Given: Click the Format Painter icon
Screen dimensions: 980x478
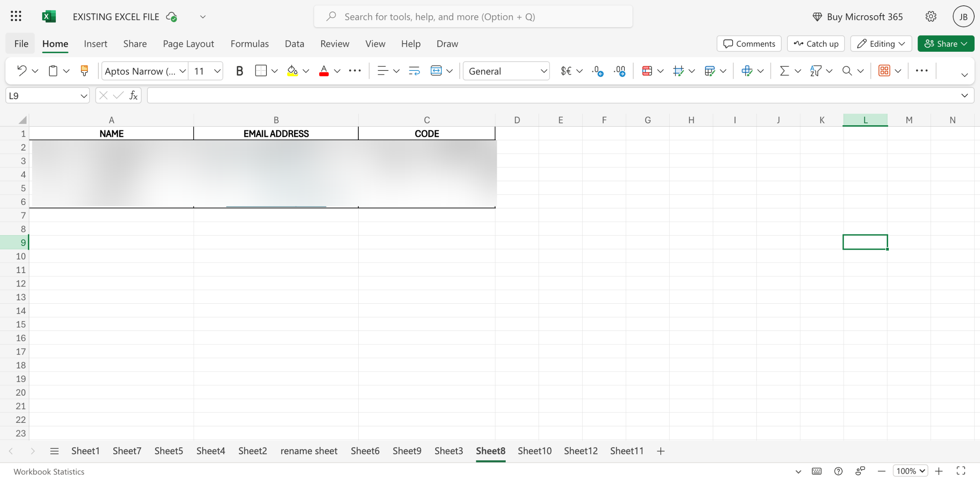Looking at the screenshot, I should coord(84,71).
